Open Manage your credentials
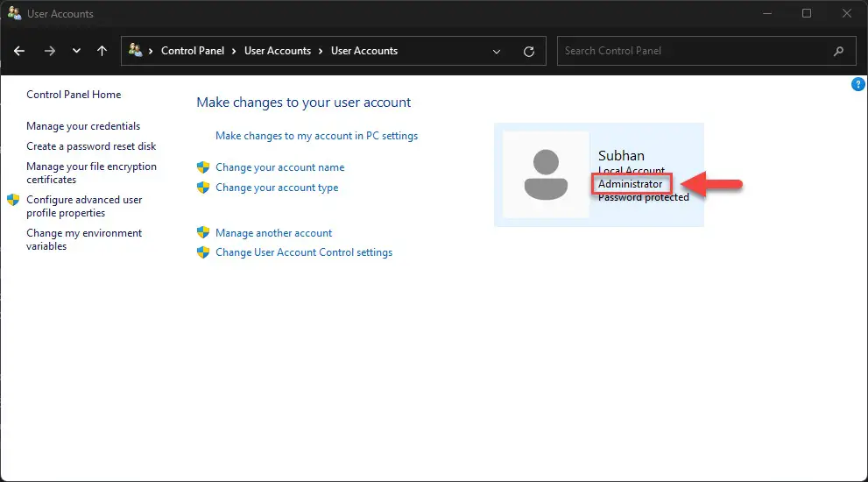 83,126
